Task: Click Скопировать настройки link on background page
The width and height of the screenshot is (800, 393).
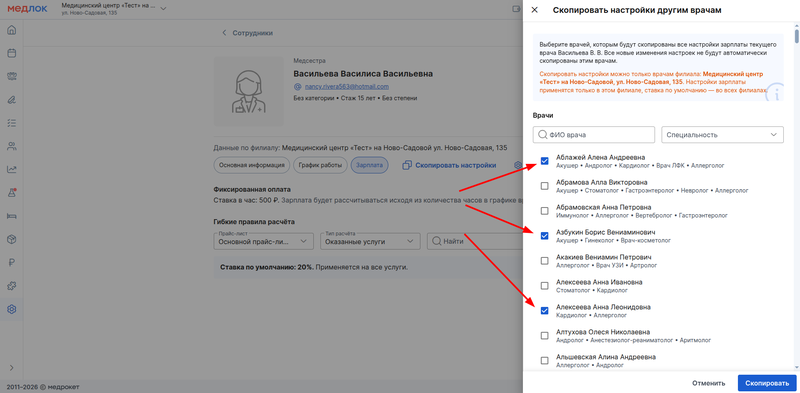Action: click(x=456, y=165)
